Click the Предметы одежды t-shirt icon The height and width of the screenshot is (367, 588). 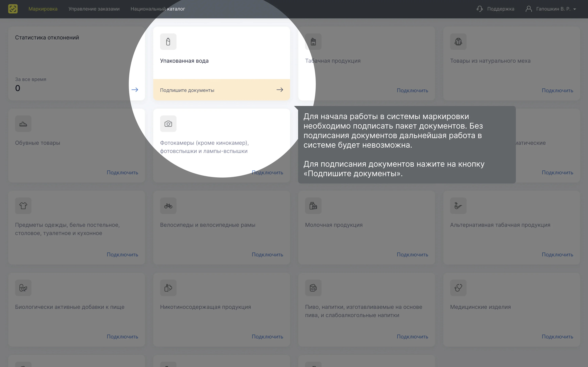[x=23, y=206]
